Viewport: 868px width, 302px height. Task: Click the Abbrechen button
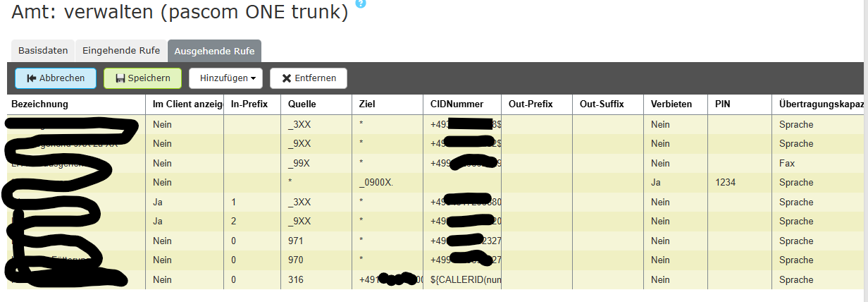coord(56,78)
